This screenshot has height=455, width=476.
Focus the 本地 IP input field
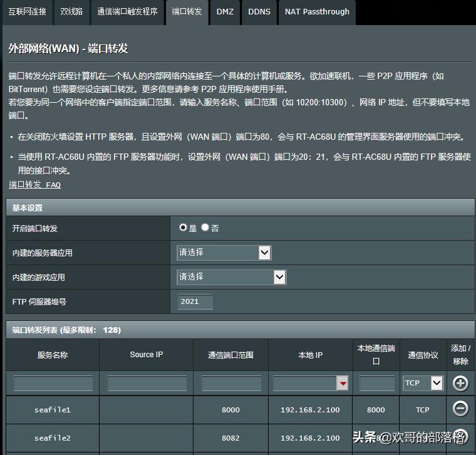[305, 384]
